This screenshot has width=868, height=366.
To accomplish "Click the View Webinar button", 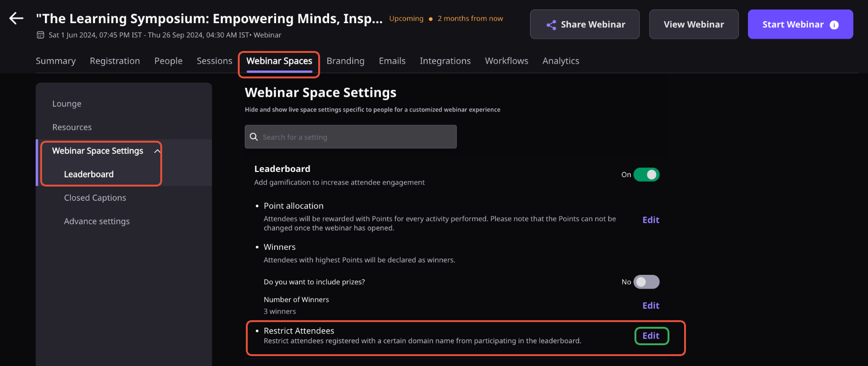I will pyautogui.click(x=694, y=24).
